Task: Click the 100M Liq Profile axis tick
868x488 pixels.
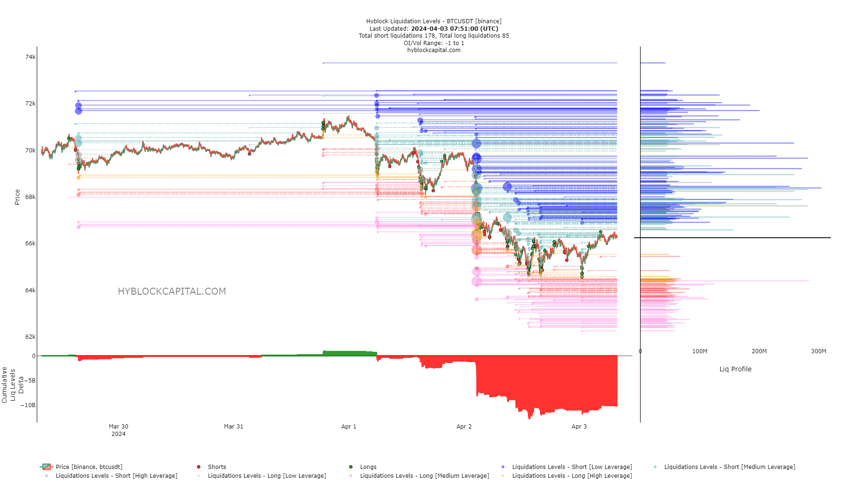Action: [700, 351]
